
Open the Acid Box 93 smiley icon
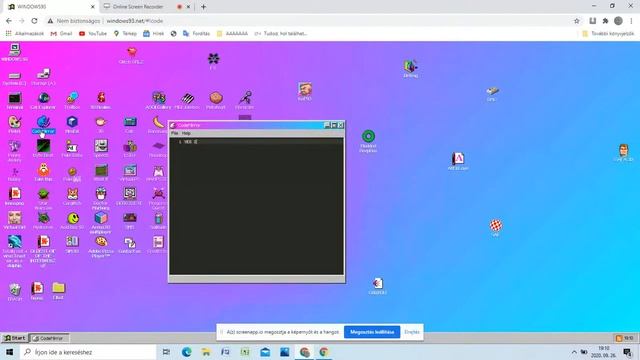click(72, 221)
